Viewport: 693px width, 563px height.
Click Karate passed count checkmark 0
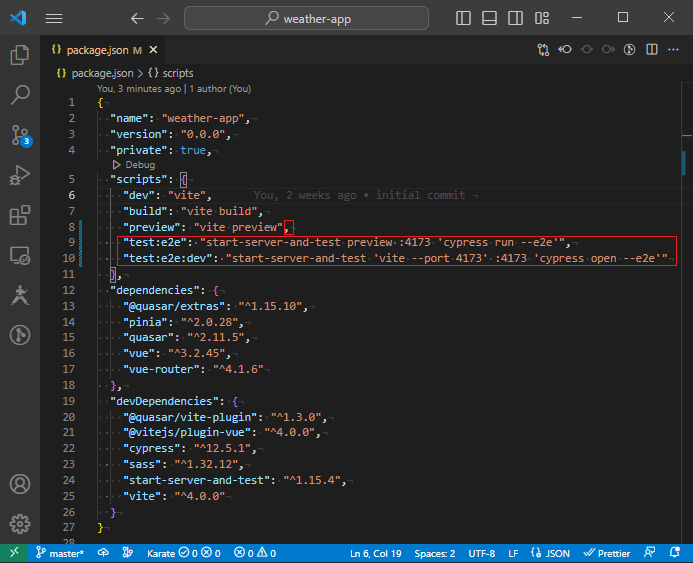(188, 553)
